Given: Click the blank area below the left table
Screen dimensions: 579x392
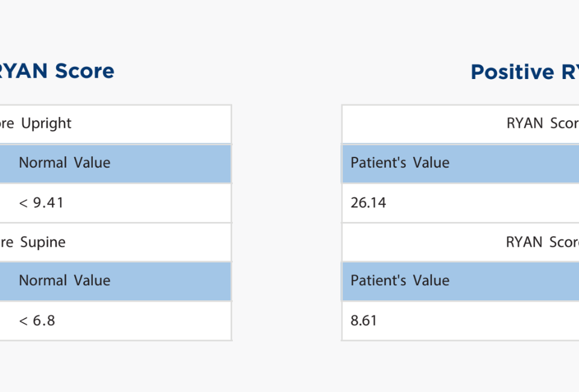Looking at the screenshot, I should pyautogui.click(x=115, y=365).
